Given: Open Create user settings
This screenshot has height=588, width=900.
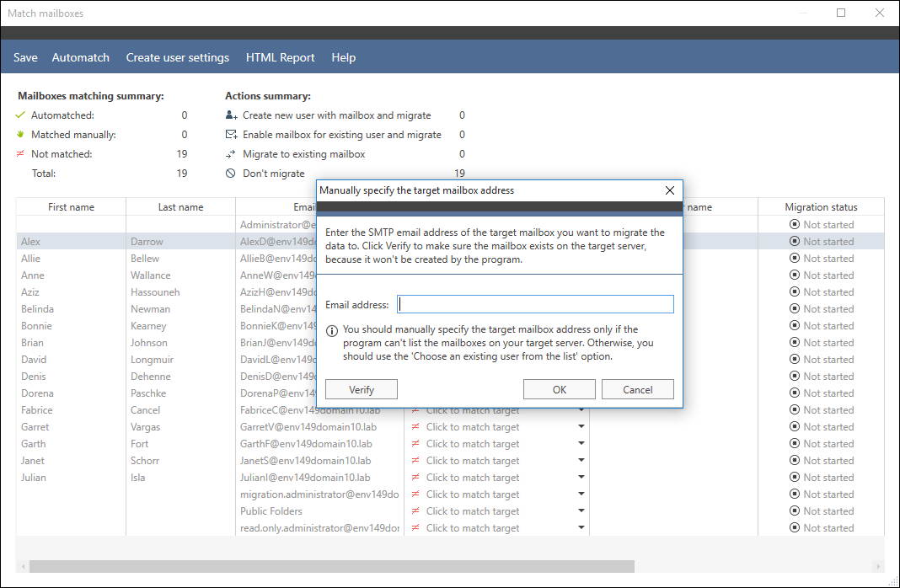Looking at the screenshot, I should (x=177, y=57).
